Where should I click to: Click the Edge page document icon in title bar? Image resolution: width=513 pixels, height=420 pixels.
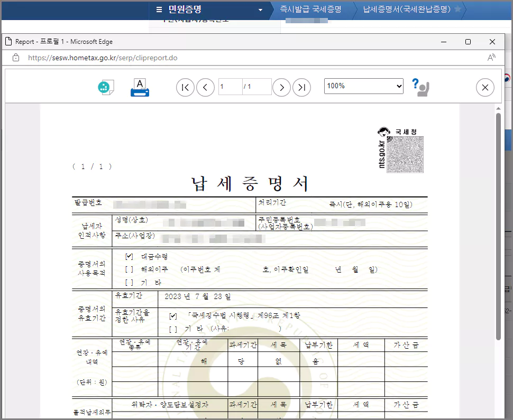click(8, 42)
